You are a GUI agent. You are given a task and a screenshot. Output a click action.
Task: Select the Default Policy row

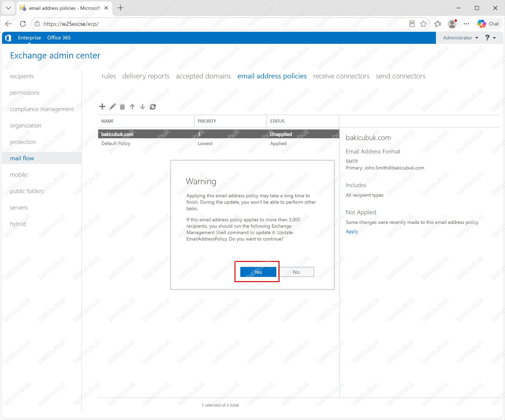(219, 143)
